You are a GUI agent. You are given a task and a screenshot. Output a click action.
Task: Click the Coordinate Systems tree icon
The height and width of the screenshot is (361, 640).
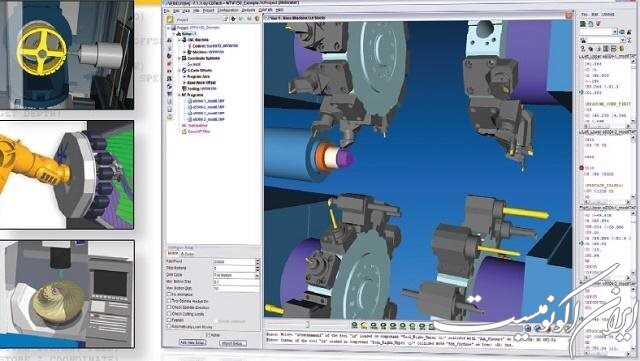(x=184, y=58)
